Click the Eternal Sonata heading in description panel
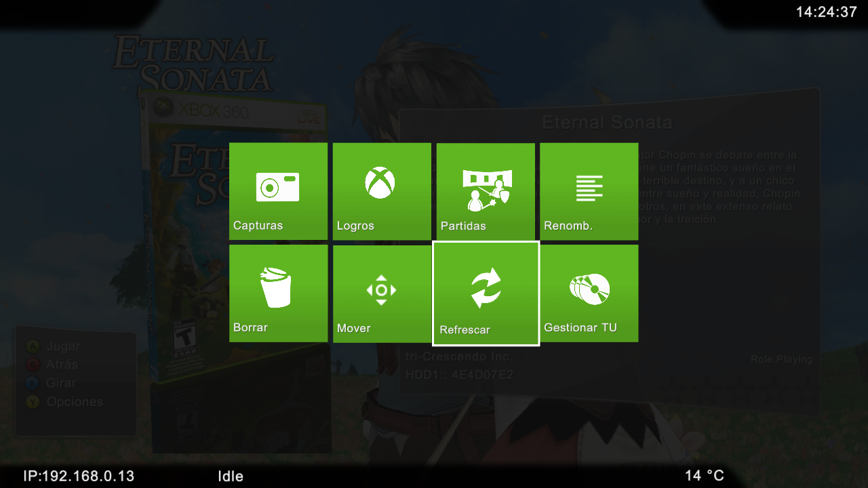The width and height of the screenshot is (868, 488). click(607, 123)
